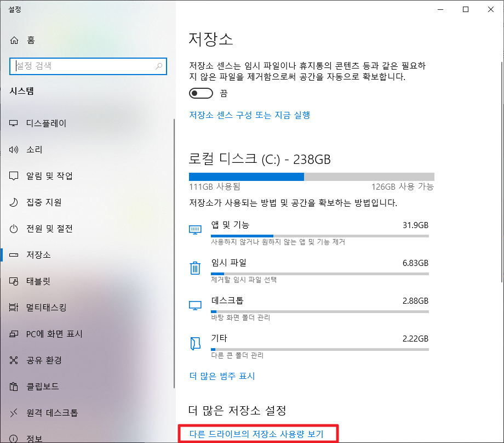Click the main page vertical scrollbar
The height and width of the screenshot is (443, 504).
pos(502,172)
